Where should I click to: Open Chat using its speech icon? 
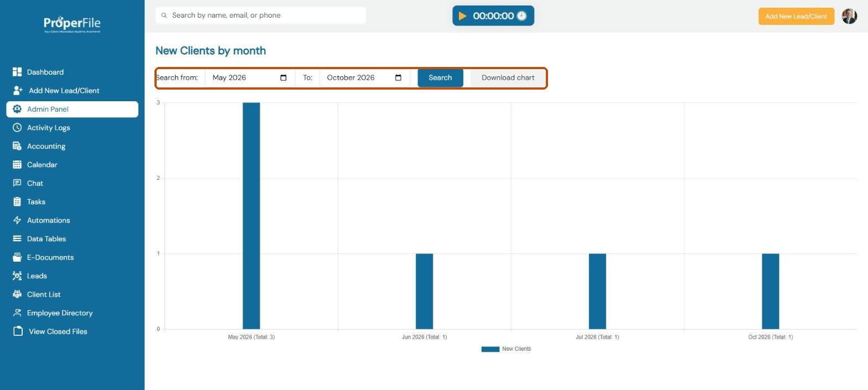[x=17, y=183]
